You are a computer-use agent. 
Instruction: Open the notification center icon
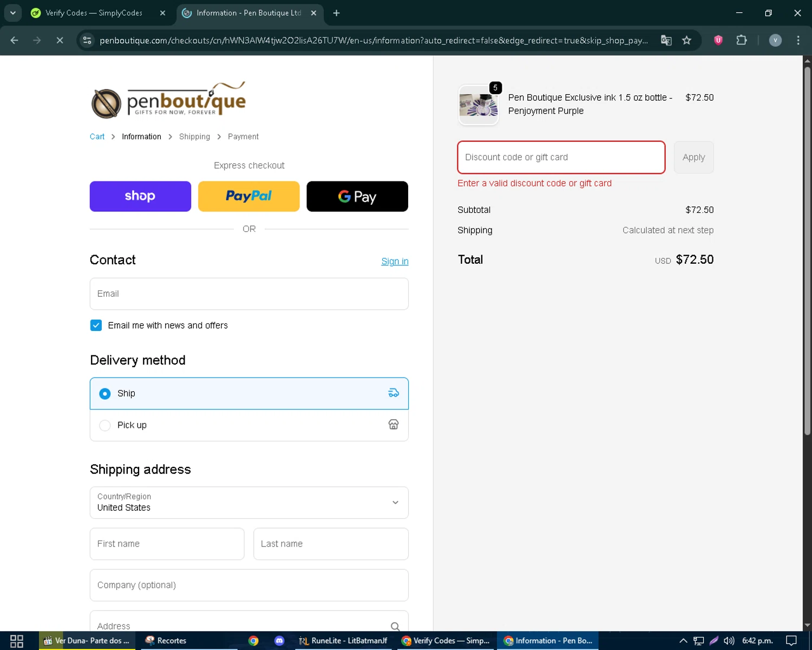point(791,641)
